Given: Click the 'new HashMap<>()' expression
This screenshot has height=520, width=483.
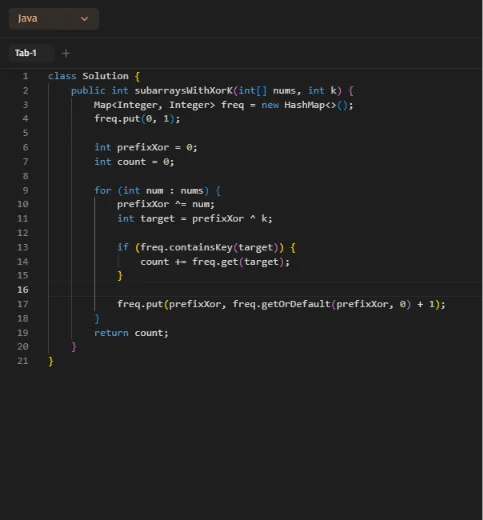Looking at the screenshot, I should (305, 105).
